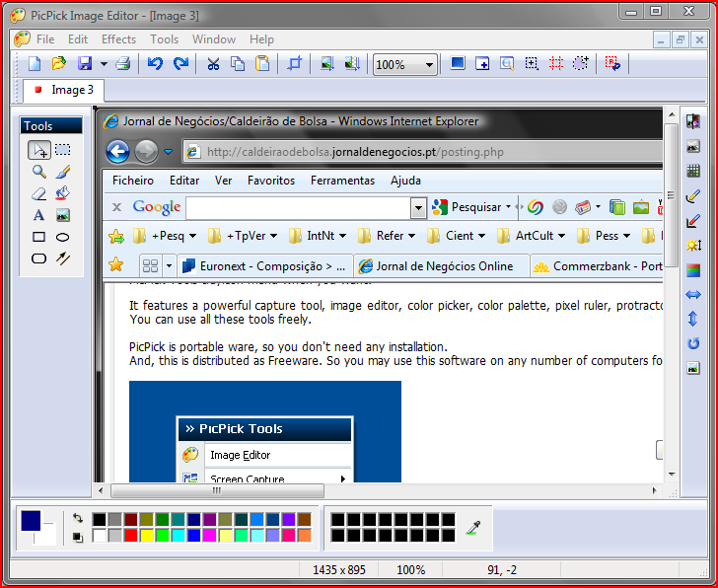Redo the last undone action
Screen dimensions: 718x588
[x=180, y=63]
